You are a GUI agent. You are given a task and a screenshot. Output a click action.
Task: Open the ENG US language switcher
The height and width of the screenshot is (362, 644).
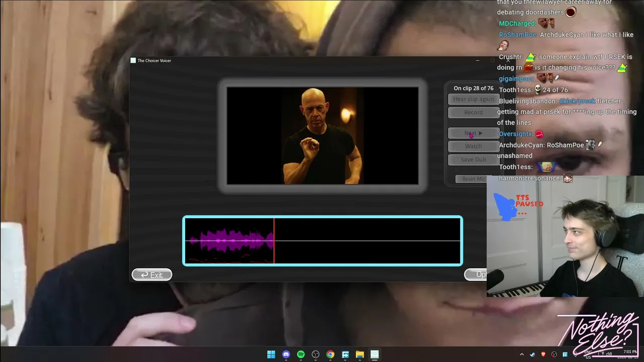(x=588, y=354)
